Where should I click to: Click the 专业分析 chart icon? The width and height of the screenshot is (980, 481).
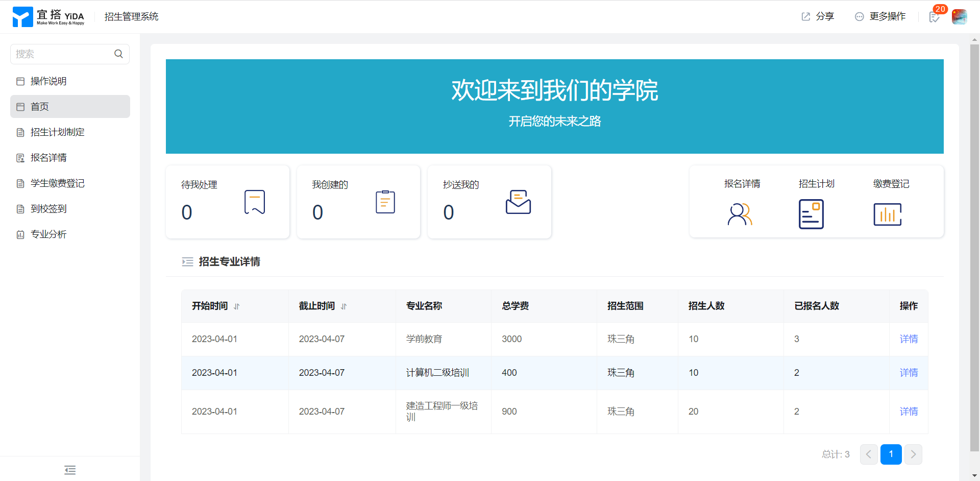point(20,234)
